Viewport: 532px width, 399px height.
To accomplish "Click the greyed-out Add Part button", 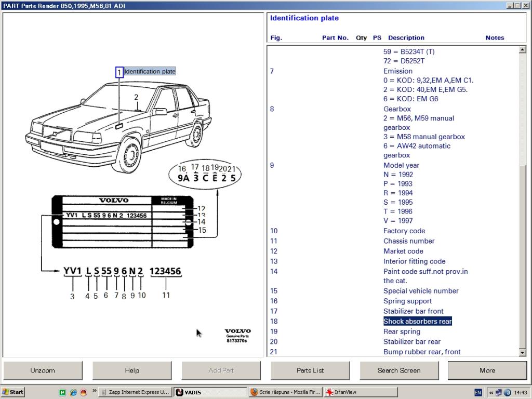I will (x=221, y=370).
